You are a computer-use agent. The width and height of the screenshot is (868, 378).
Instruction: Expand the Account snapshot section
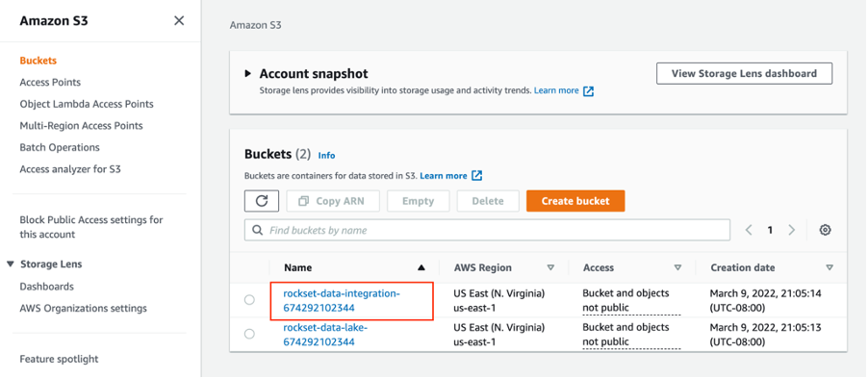point(248,74)
